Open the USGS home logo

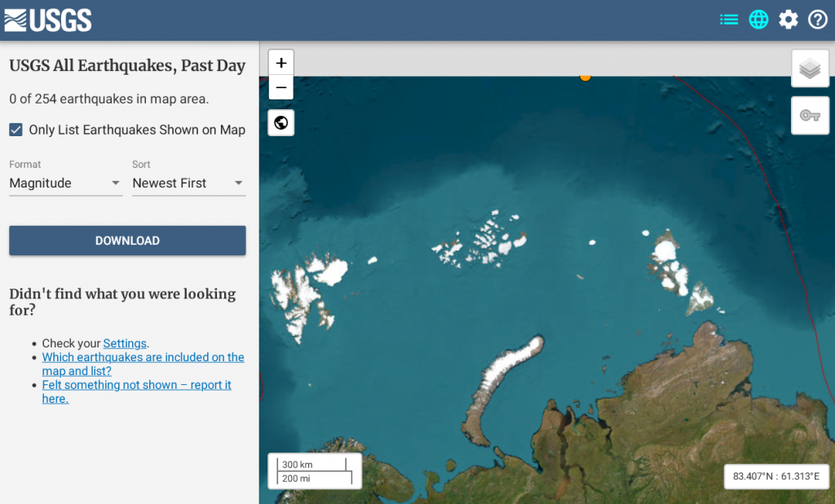48,20
